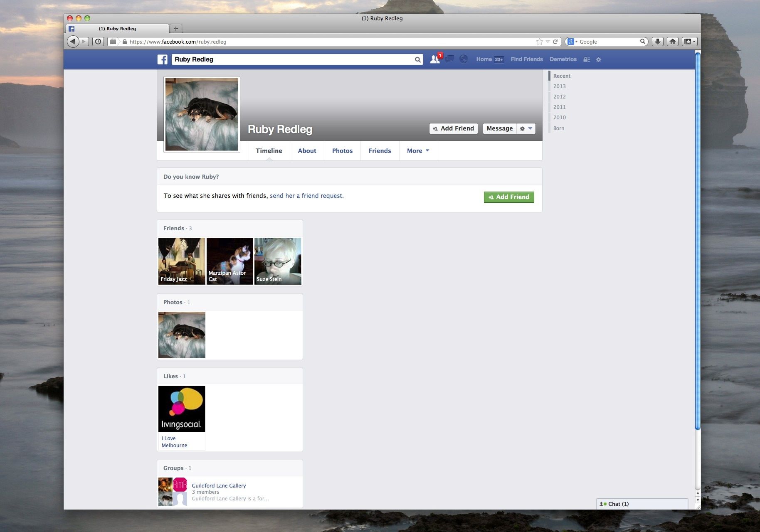Open the dog photo in Photos section
The image size is (760, 532).
tap(182, 335)
